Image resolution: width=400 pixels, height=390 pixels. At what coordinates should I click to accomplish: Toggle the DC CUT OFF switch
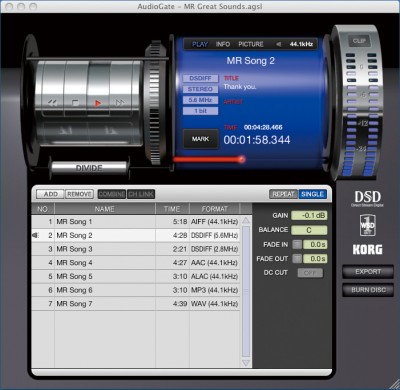click(x=310, y=273)
